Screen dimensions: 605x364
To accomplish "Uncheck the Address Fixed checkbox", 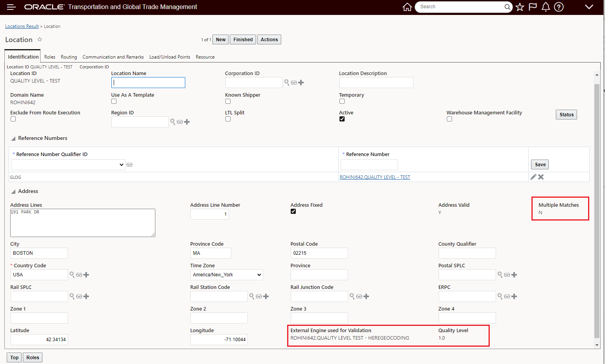I will [x=293, y=211].
